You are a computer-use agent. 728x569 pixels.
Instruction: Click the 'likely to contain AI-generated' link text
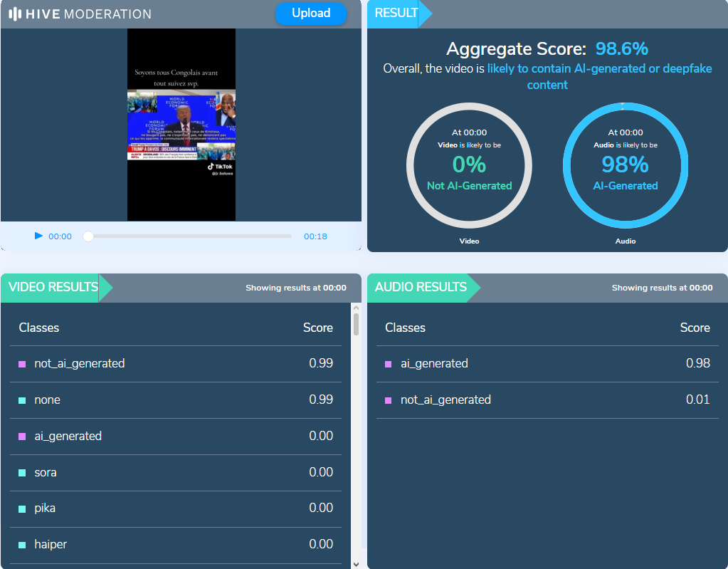599,69
